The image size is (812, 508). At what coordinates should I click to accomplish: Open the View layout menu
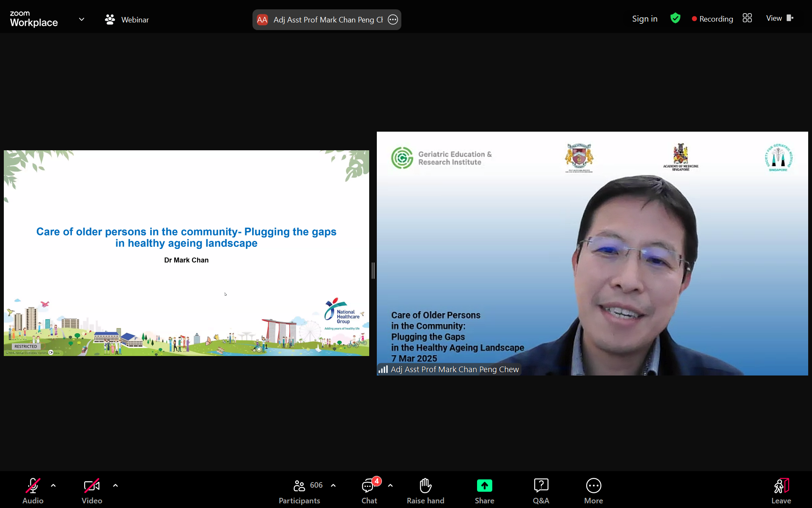click(x=779, y=18)
